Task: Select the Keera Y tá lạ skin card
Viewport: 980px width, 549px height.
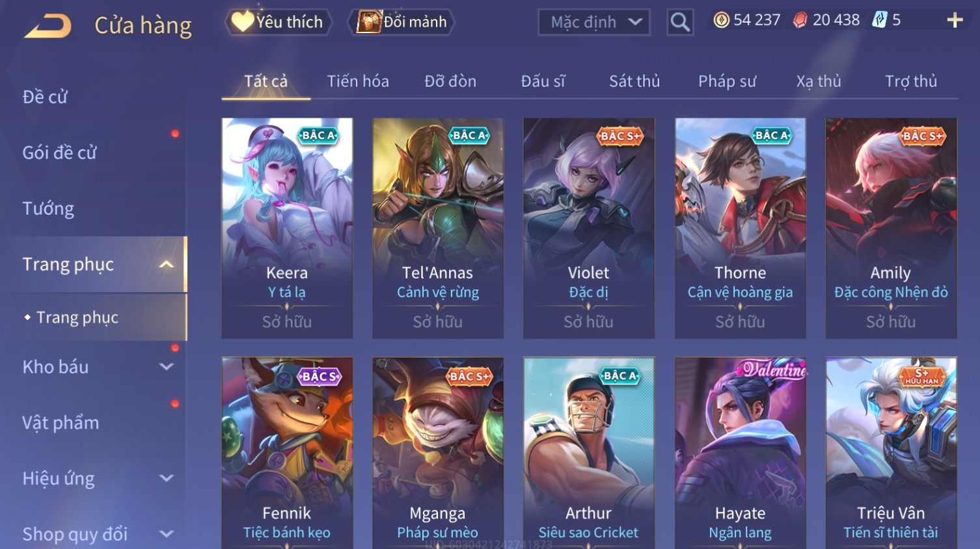Action: pyautogui.click(x=287, y=228)
